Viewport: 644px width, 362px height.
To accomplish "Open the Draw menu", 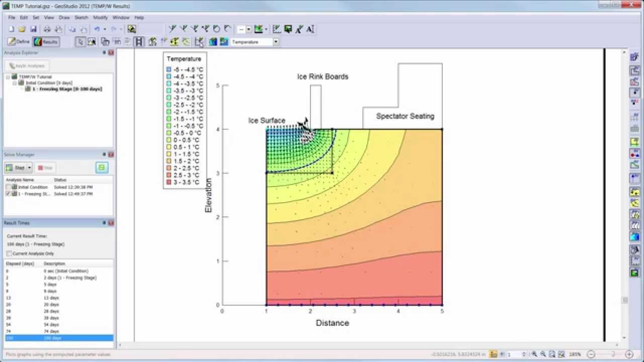I will coord(64,18).
